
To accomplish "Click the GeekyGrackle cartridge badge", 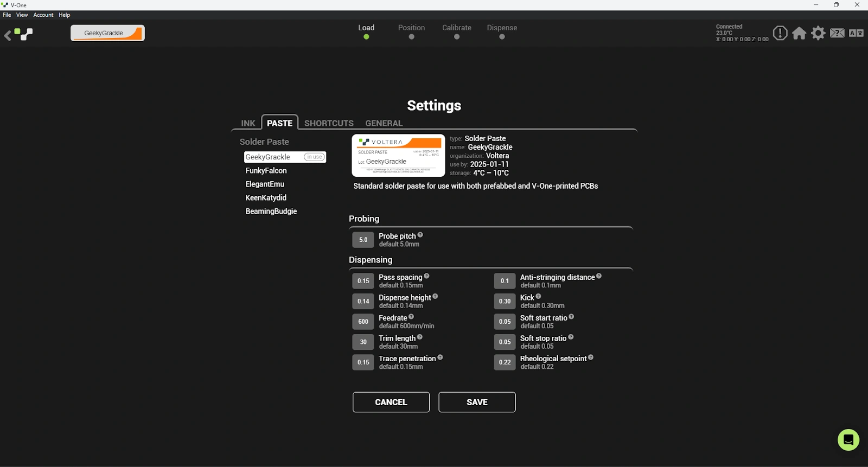I will pos(107,33).
